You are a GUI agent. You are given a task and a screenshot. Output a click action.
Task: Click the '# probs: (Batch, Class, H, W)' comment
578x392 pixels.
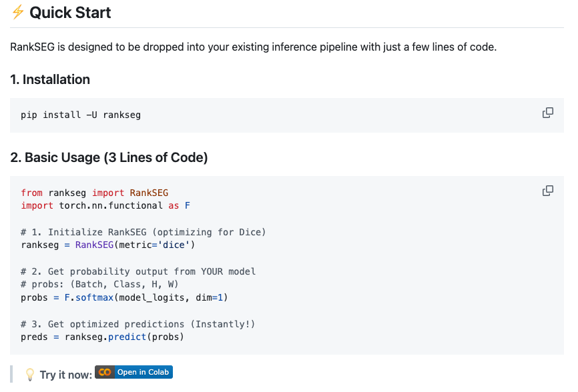click(x=99, y=284)
